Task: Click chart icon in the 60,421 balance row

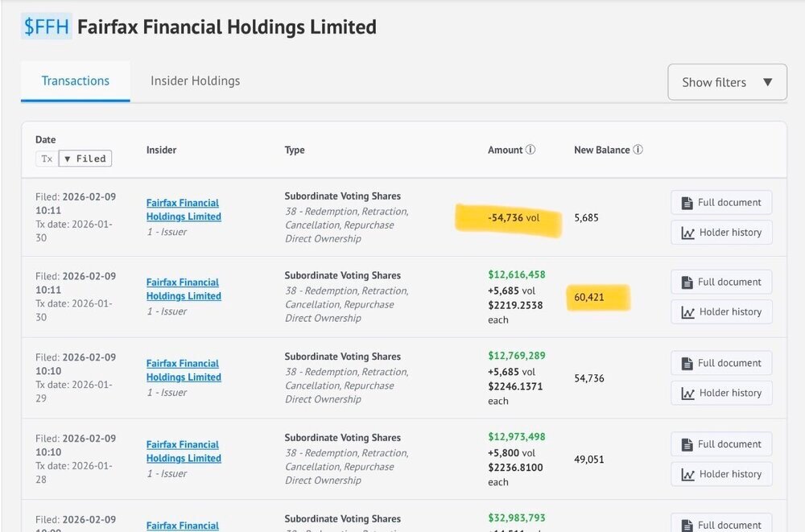Action: click(688, 312)
